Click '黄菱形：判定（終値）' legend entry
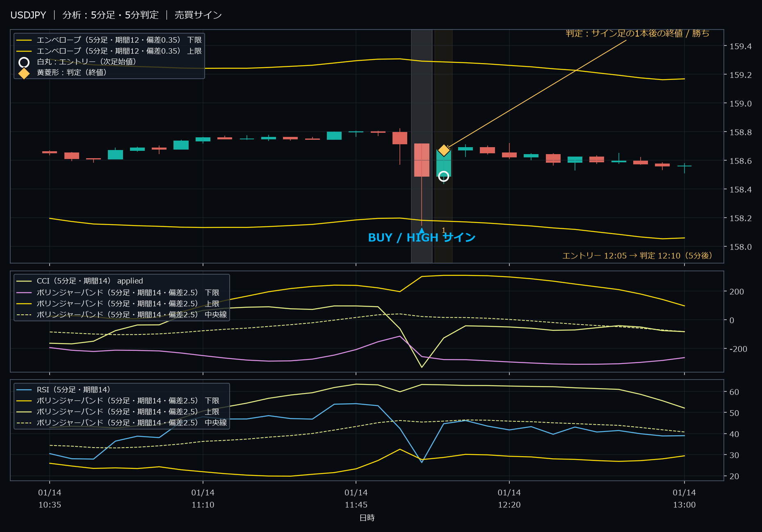Image resolution: width=762 pixels, height=532 pixels. (x=62, y=73)
